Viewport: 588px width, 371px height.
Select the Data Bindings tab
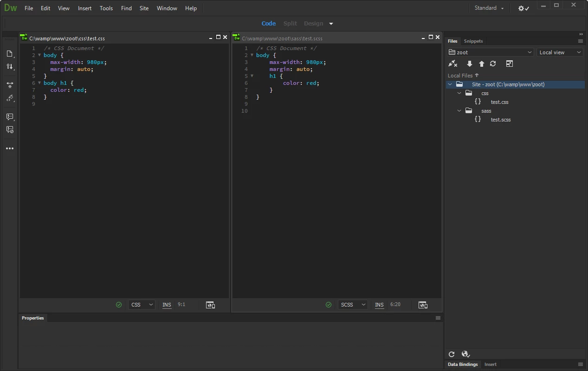tap(463, 364)
